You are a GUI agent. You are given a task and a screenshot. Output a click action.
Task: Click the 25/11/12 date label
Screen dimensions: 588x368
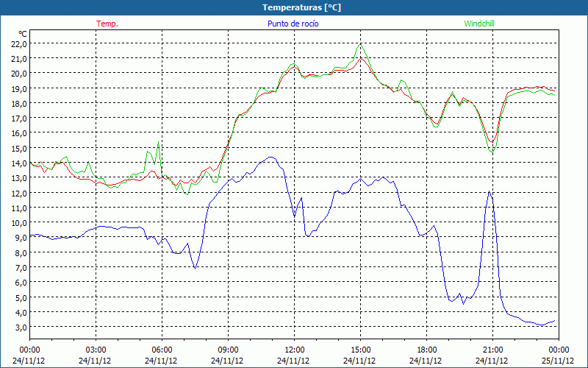click(558, 361)
